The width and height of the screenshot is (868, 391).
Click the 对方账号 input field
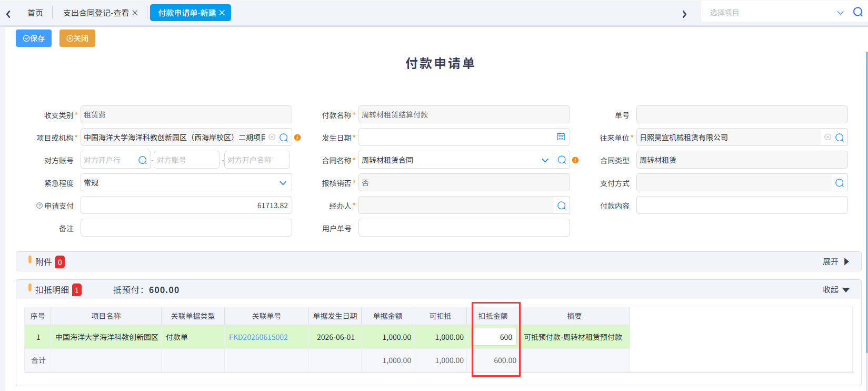tap(186, 160)
